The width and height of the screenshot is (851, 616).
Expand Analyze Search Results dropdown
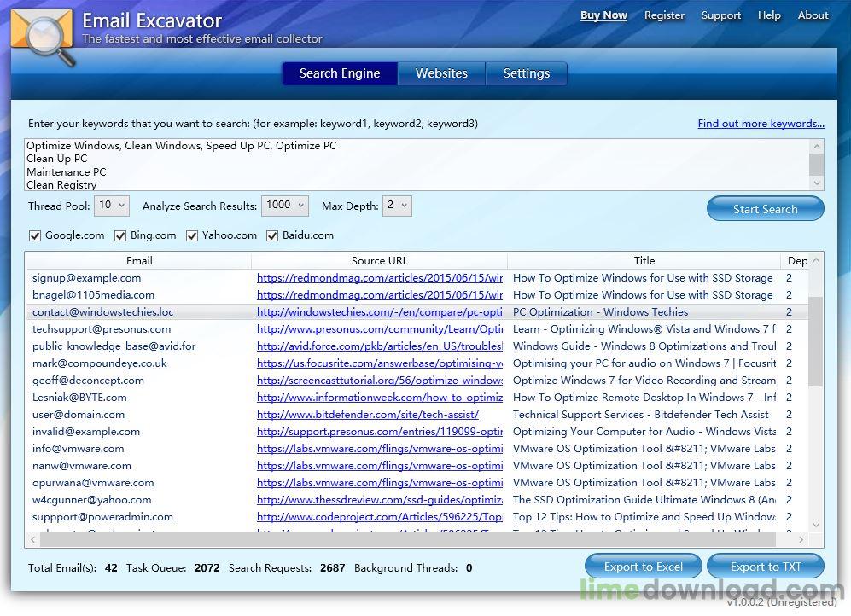tap(286, 206)
